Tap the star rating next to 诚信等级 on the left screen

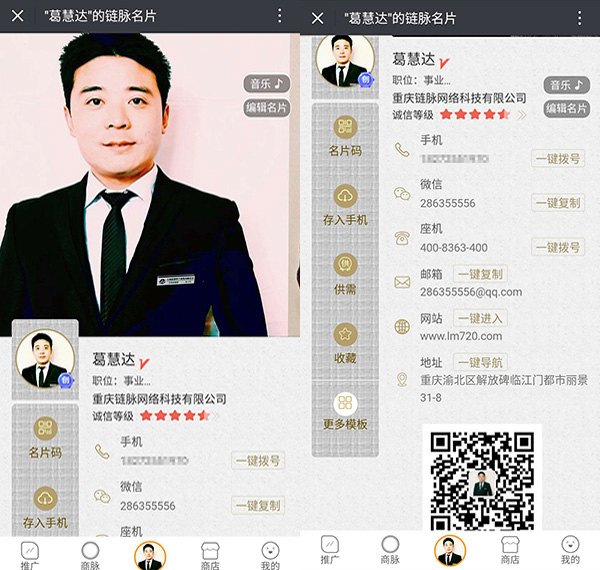click(175, 416)
